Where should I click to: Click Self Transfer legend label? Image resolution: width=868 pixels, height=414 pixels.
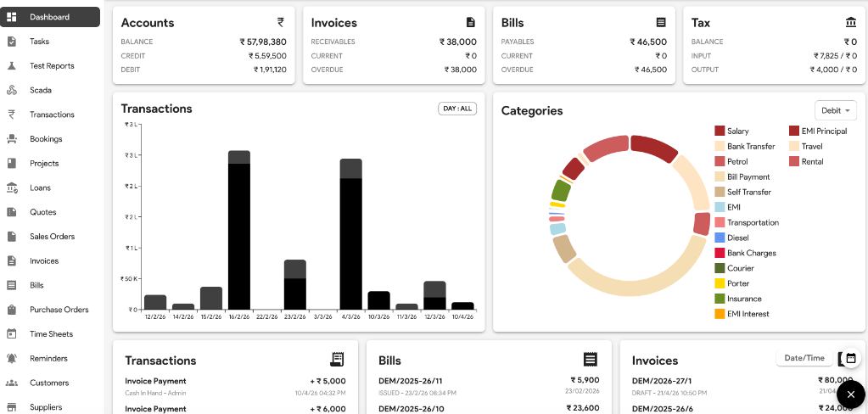[749, 192]
